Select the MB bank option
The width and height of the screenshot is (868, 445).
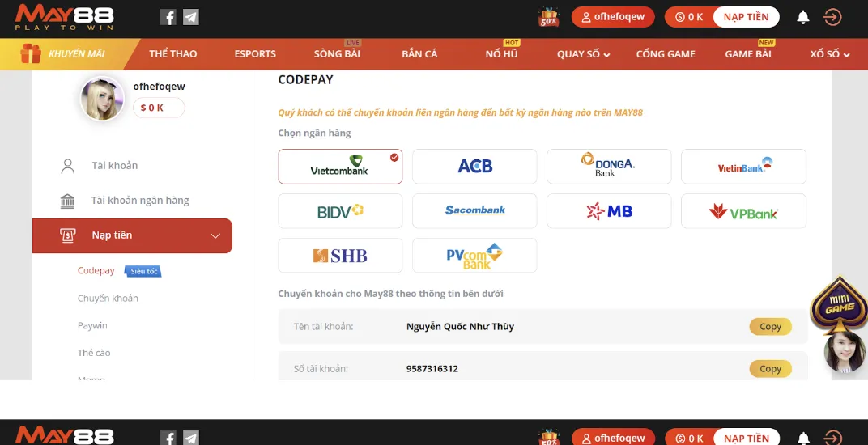(x=609, y=211)
